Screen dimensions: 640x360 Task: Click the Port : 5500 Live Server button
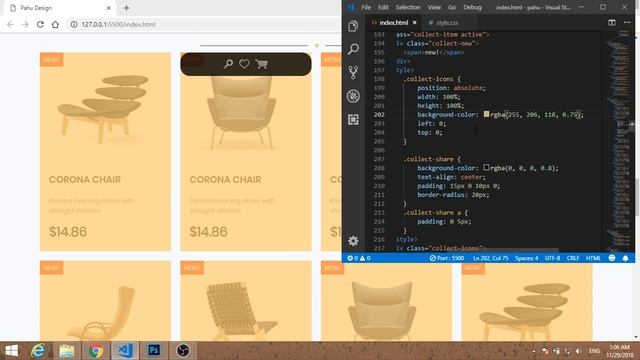point(447,258)
